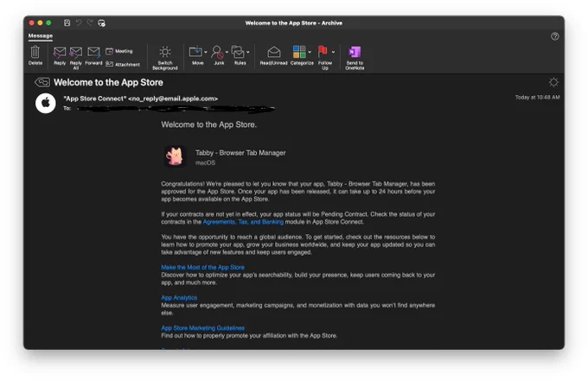Expand the Follow Up dropdown arrow
Screen dimensions: 588x381
point(333,52)
